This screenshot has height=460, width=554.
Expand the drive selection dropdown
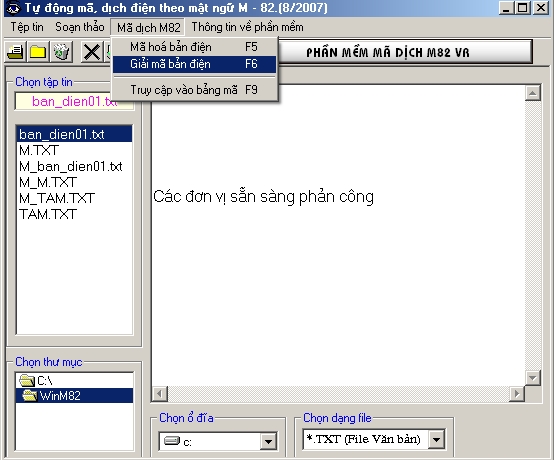click(x=268, y=441)
